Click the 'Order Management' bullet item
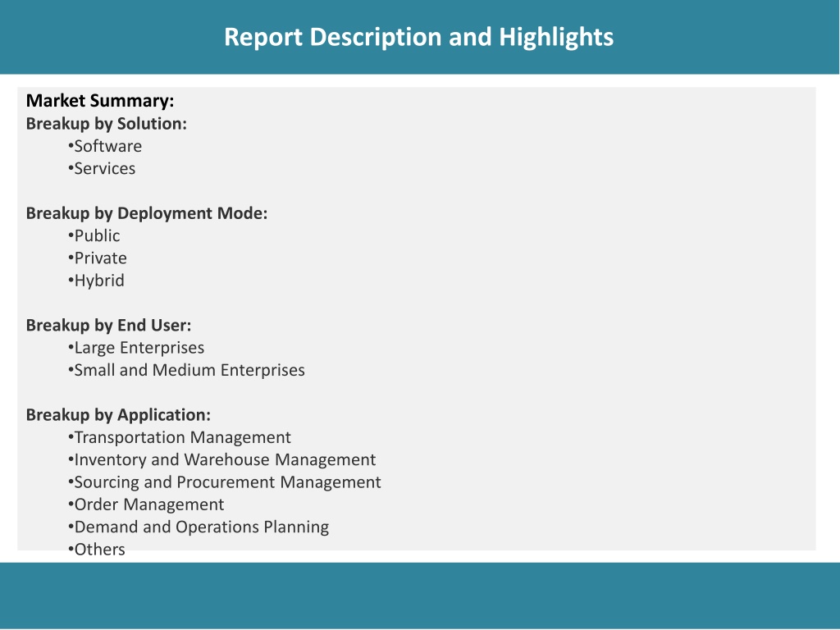This screenshot has width=840, height=630. (x=146, y=504)
